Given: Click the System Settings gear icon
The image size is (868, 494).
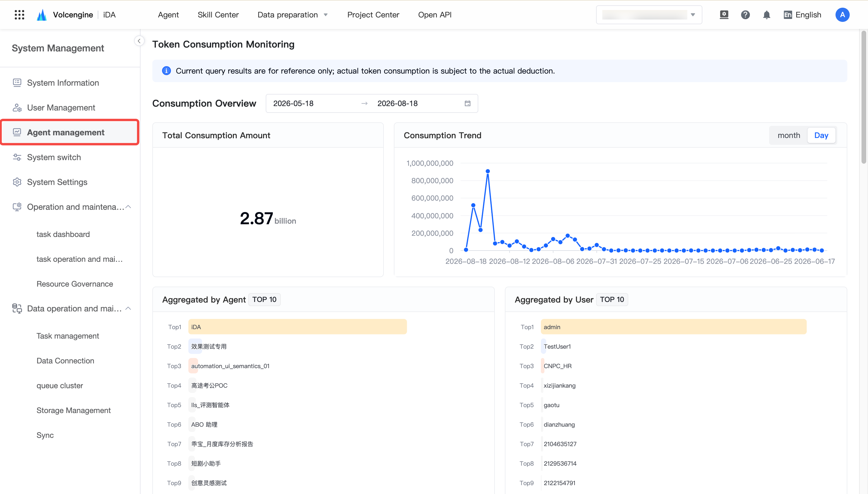Looking at the screenshot, I should (17, 182).
